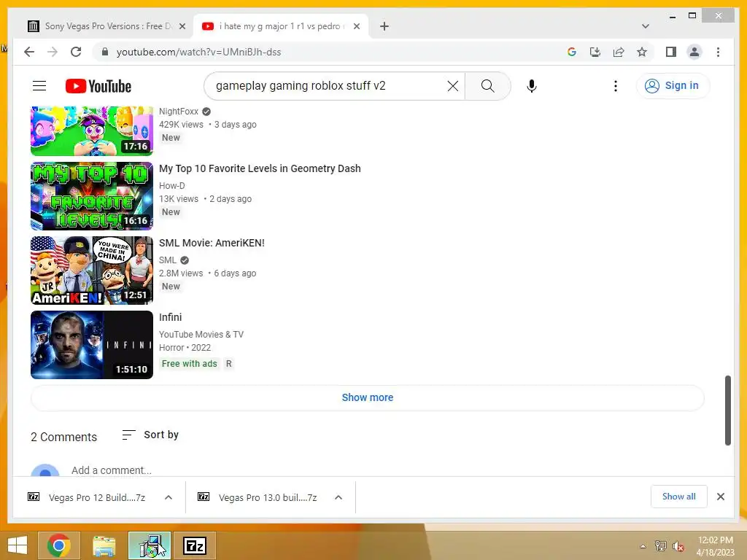Select the 'i hate my g major' YouTube tab
The width and height of the screenshot is (747, 560).
279,26
